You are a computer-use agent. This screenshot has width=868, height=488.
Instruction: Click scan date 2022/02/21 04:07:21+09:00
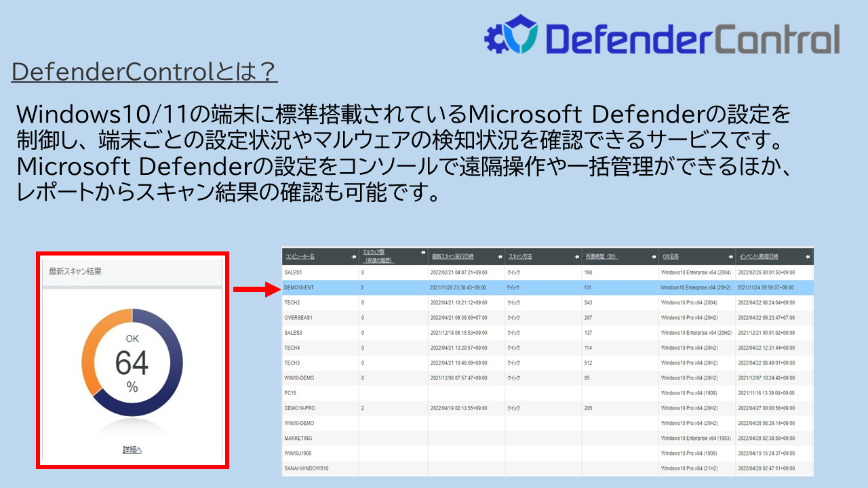tap(458, 272)
